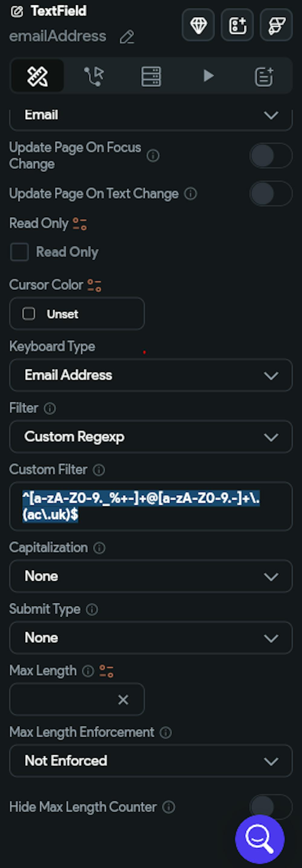Click the add component icon
The height and width of the screenshot is (868, 302).
[x=237, y=25]
